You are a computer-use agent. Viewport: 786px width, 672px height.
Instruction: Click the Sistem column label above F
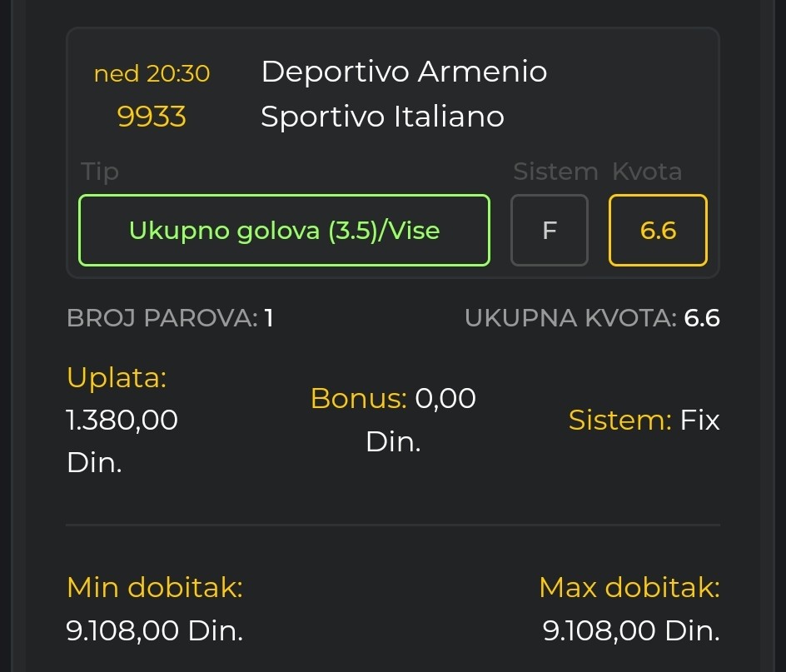555,172
